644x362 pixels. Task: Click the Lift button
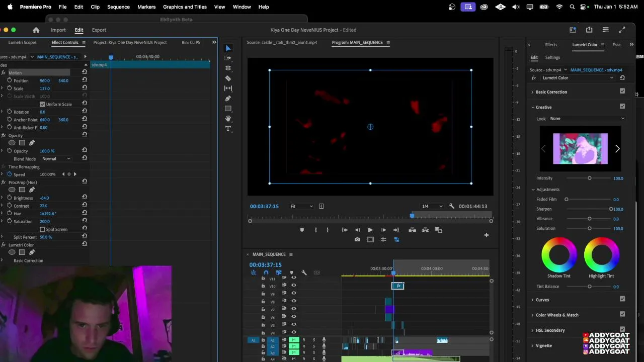tap(413, 230)
